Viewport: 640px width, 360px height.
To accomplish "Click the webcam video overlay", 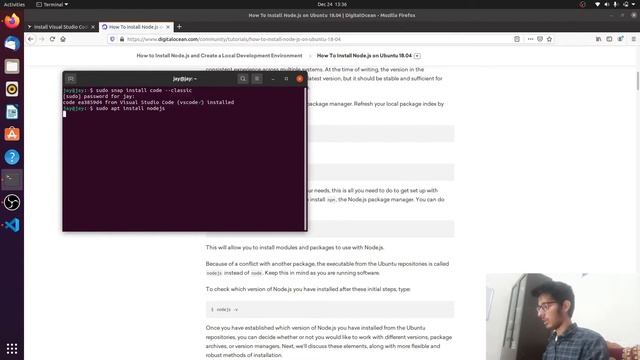I will coord(563,317).
